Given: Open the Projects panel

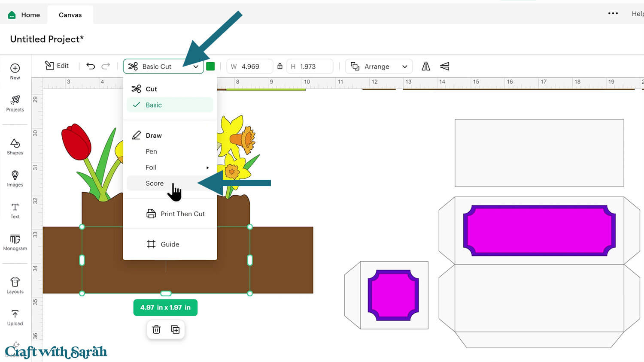Looking at the screenshot, I should point(15,103).
